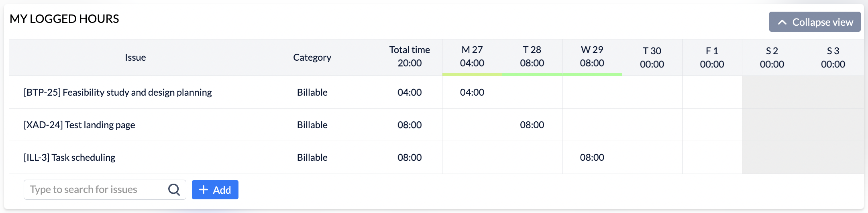
Task: Open XAD-24 Test landing page issue
Action: tap(79, 125)
